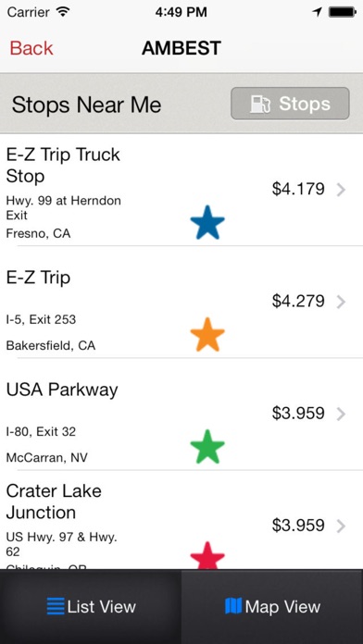363x644 pixels.
Task: Select the Bakersfield, CA address line
Action: [x=51, y=345]
